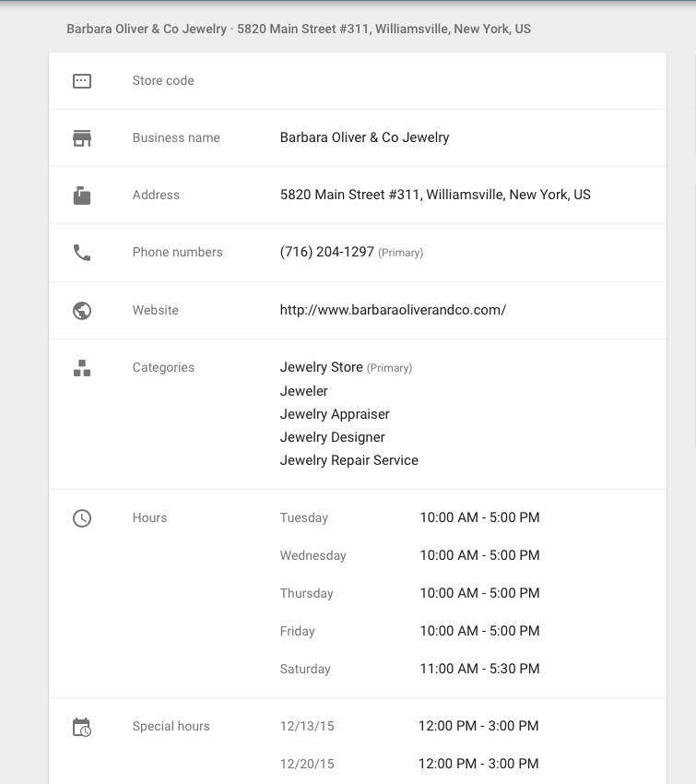
Task: Click the Jewelry Appraiser category
Action: point(335,414)
